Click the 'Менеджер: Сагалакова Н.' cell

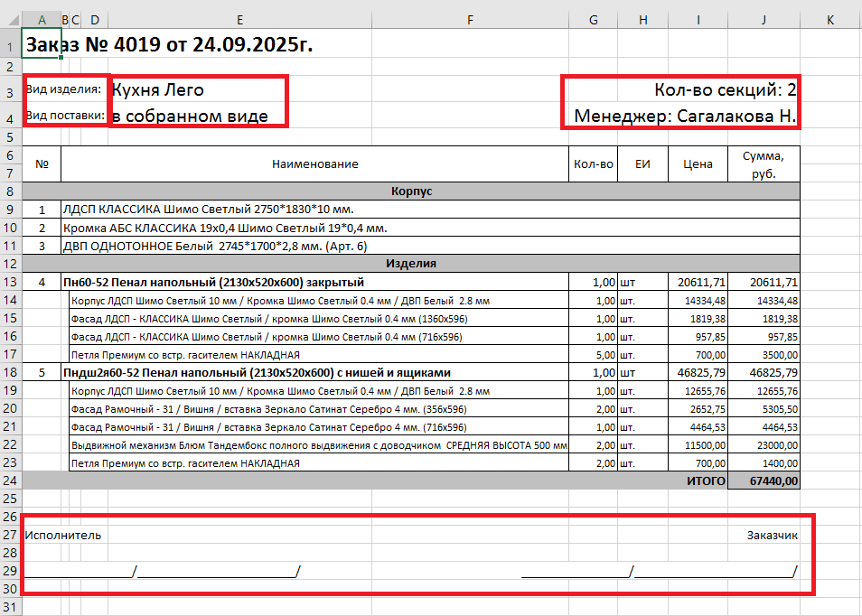[685, 117]
